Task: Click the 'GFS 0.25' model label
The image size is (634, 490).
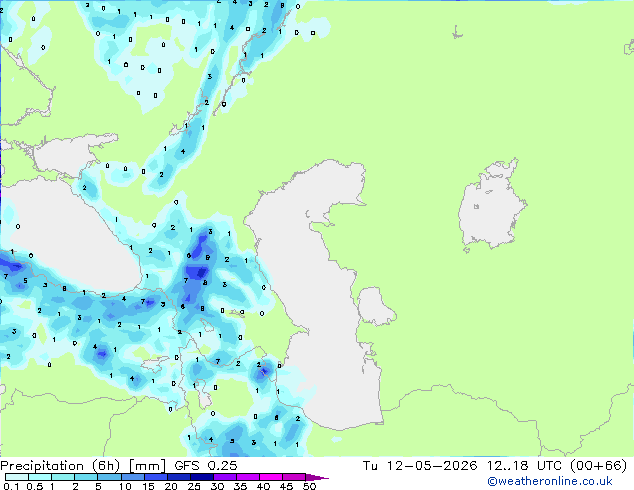Action: point(206,466)
